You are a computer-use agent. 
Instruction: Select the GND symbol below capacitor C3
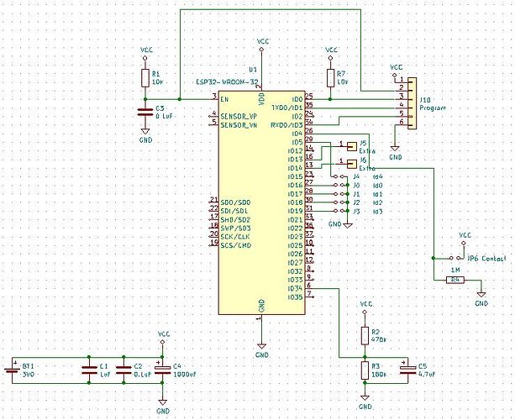coord(145,131)
